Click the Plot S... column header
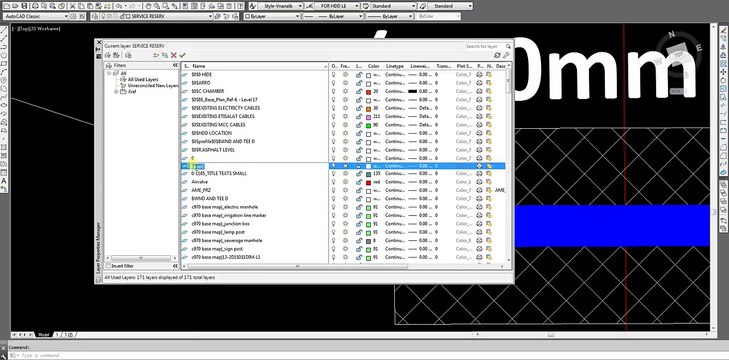 464,66
